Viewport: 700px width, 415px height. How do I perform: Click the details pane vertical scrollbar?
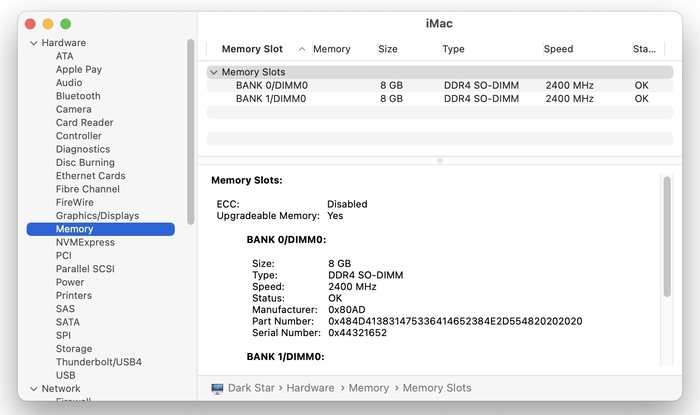click(x=667, y=237)
